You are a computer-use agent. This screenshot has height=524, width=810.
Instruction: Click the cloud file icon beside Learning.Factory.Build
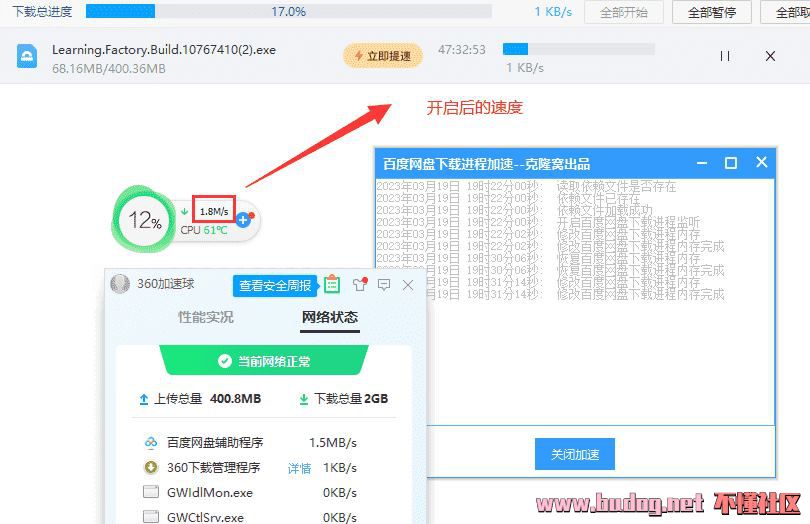point(27,56)
